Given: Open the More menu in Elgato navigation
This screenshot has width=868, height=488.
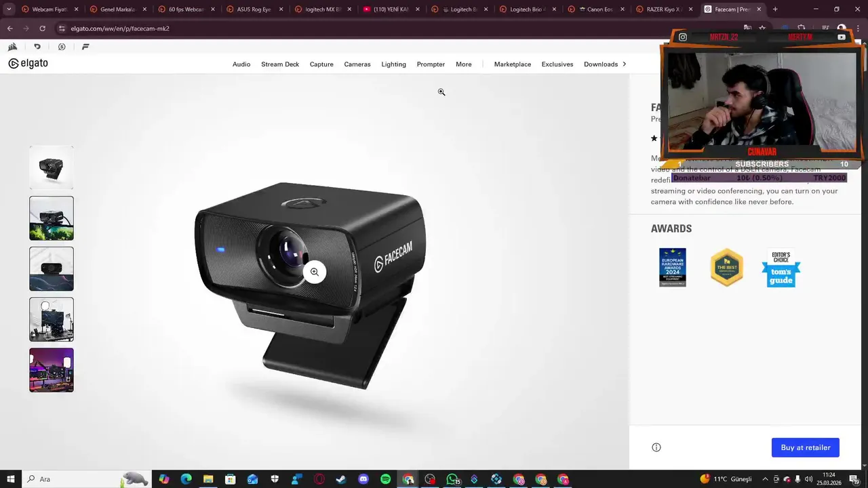Looking at the screenshot, I should click(464, 64).
